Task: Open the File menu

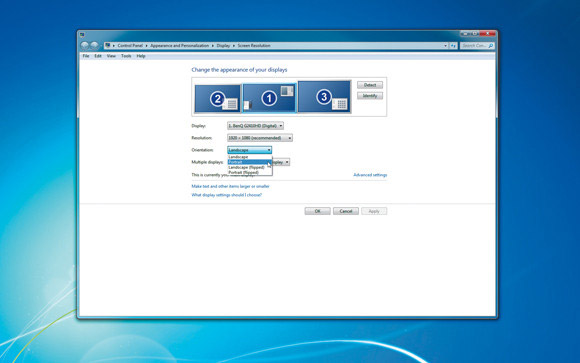Action: coord(86,56)
